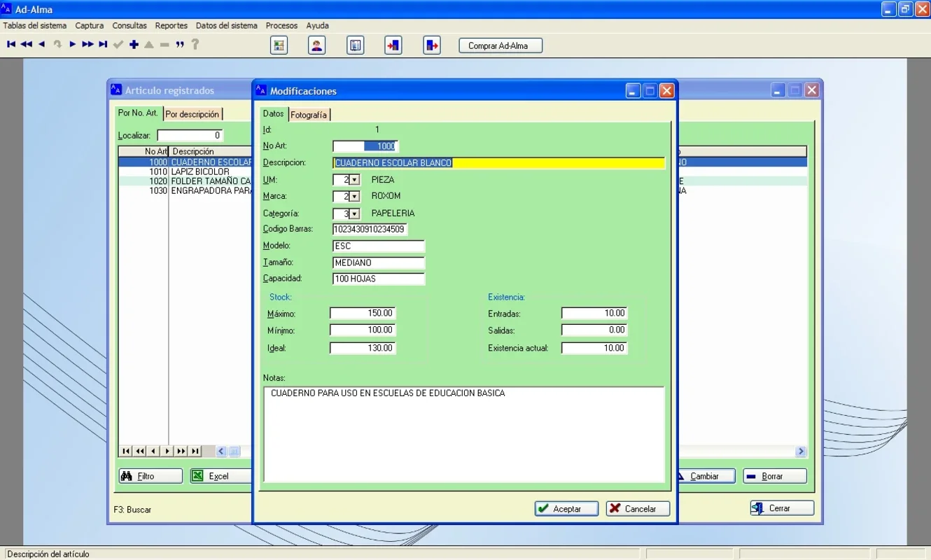This screenshot has width=931, height=560.
Task: Click the Cerrar button
Action: point(782,508)
